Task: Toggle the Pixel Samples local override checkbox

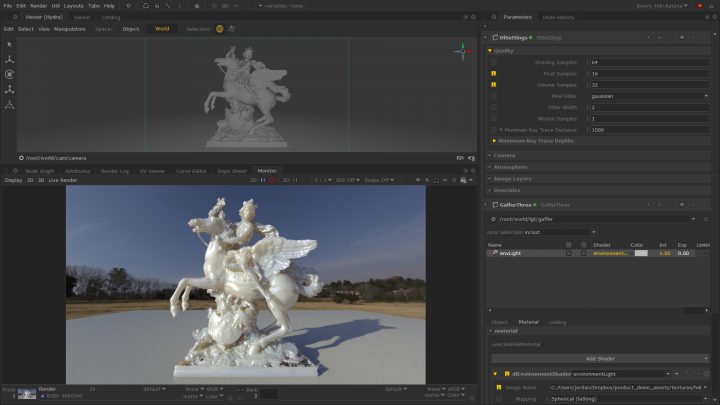Action: coord(493,73)
